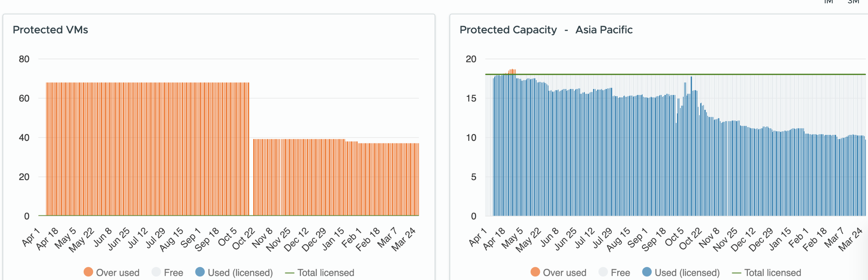Toggle Used (licensed) label in Protected Capacity legend
The image size is (868, 280).
click(687, 273)
